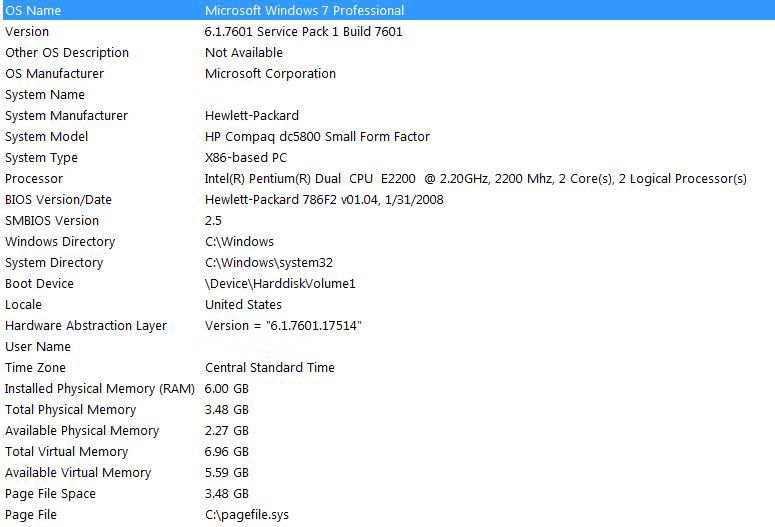The width and height of the screenshot is (775, 527).
Task: Select the Available Physical Memory label
Action: (x=82, y=431)
